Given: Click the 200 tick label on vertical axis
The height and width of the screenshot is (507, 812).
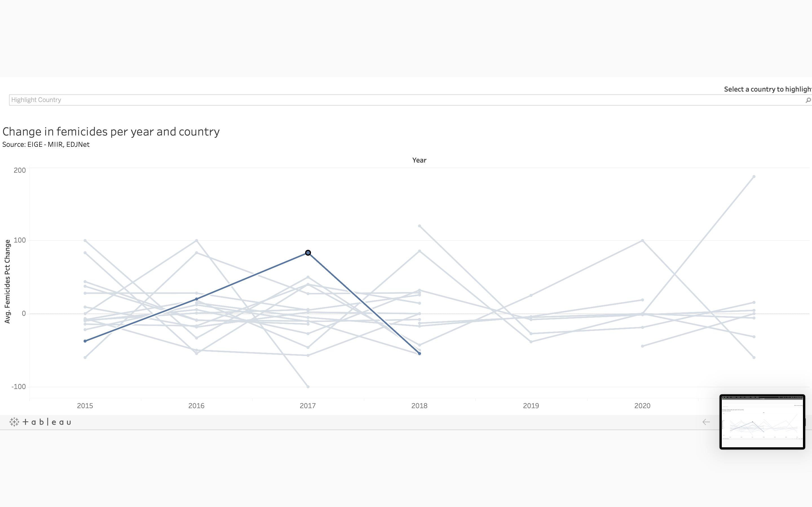Looking at the screenshot, I should click(x=19, y=170).
